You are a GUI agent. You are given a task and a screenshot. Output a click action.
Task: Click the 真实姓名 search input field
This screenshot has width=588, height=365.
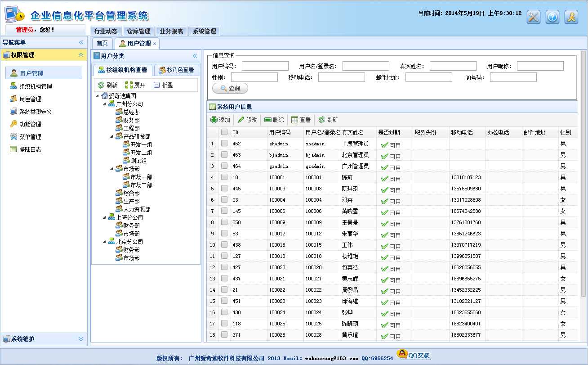453,66
